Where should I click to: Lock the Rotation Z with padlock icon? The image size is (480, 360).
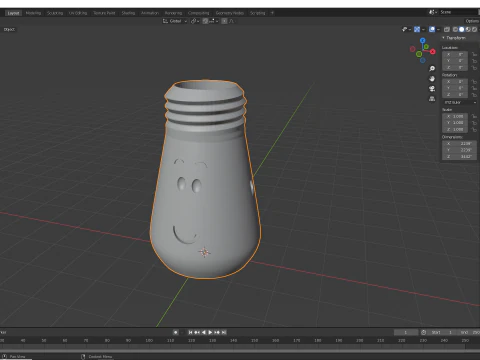click(x=474, y=95)
